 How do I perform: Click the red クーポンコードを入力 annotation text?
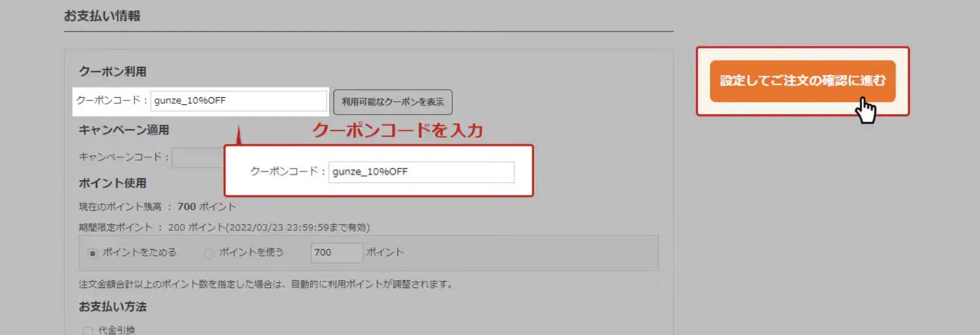click(x=397, y=130)
